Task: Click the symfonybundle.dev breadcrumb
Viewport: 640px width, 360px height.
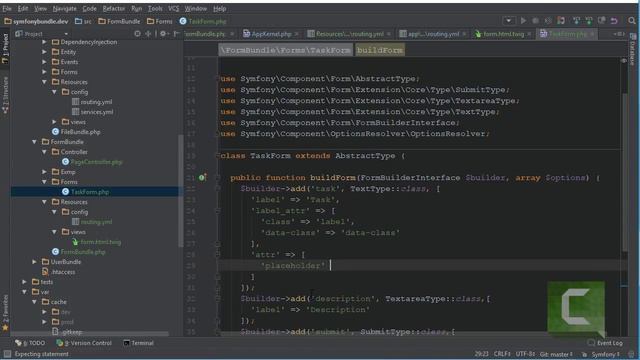Action: [x=36, y=21]
